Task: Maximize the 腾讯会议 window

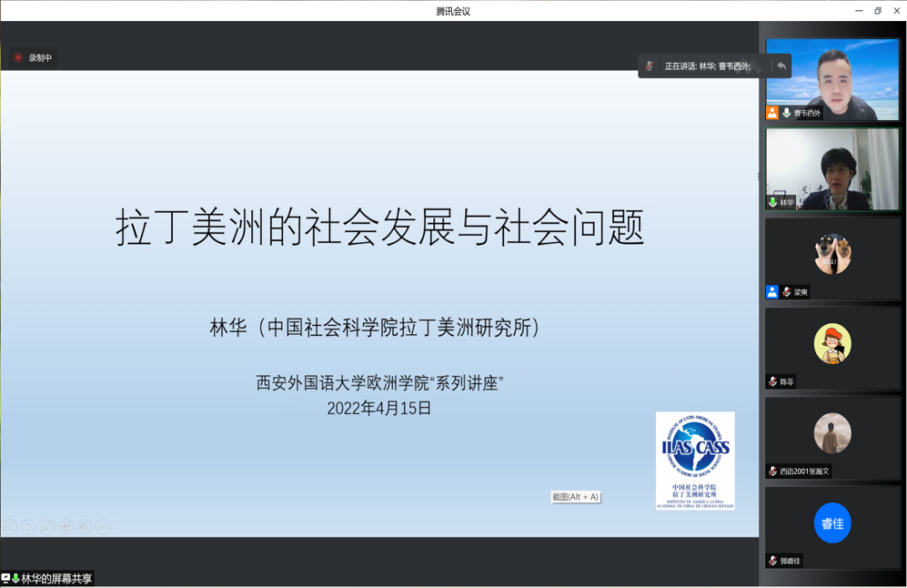Action: [878, 11]
